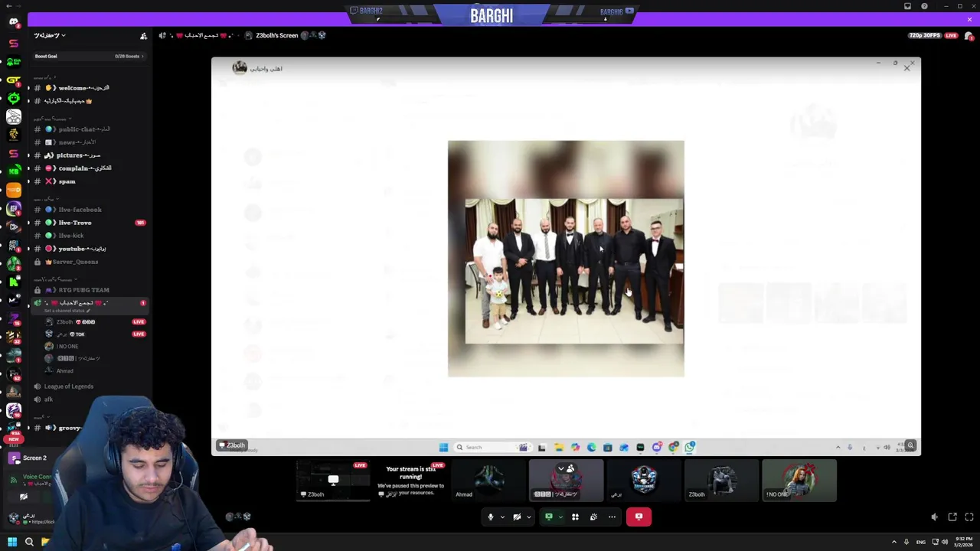Image resolution: width=980 pixels, height=551 pixels.
Task: Open the Windows Start button
Action: click(x=11, y=542)
